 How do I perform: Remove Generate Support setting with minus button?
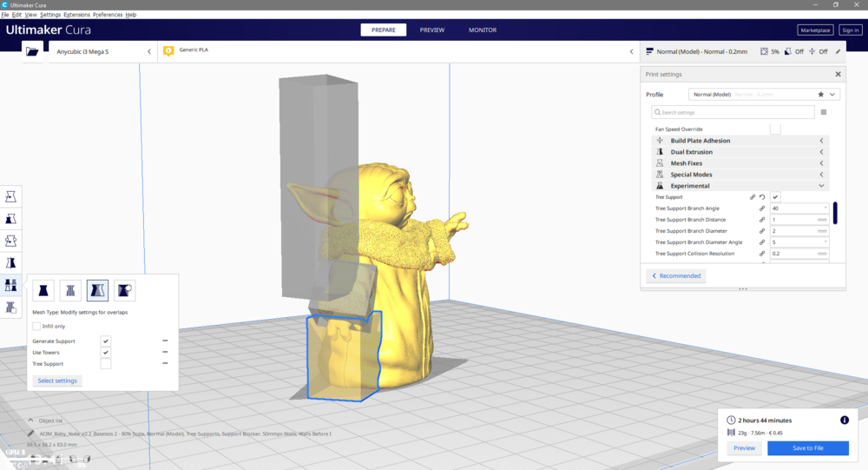coord(165,341)
